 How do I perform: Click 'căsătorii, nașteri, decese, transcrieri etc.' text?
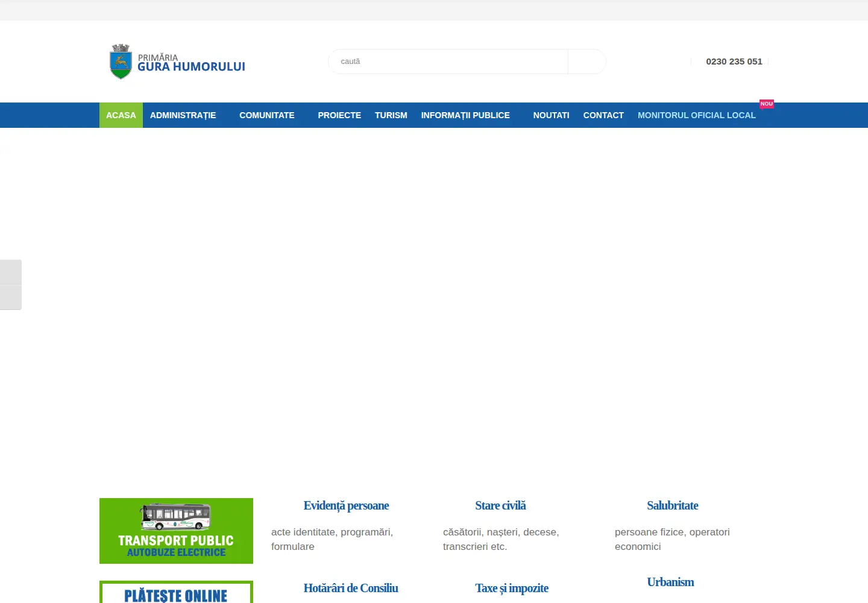tap(501, 539)
